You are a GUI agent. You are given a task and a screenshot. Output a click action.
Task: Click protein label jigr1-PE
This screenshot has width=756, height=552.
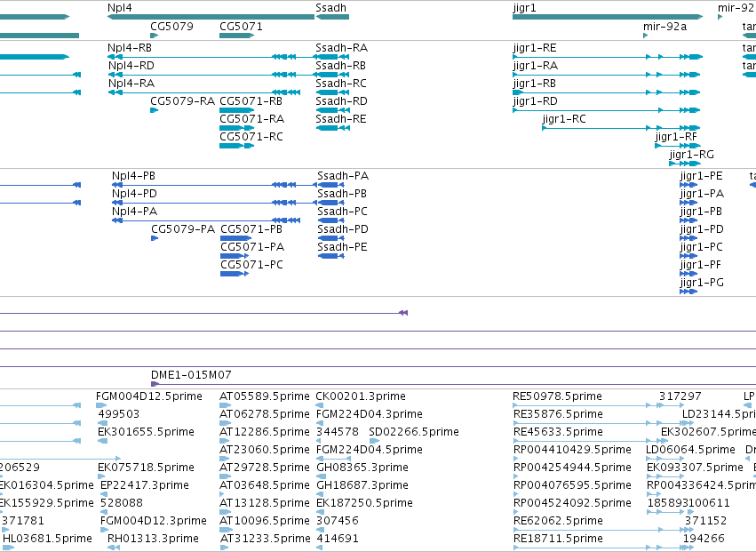pos(701,177)
